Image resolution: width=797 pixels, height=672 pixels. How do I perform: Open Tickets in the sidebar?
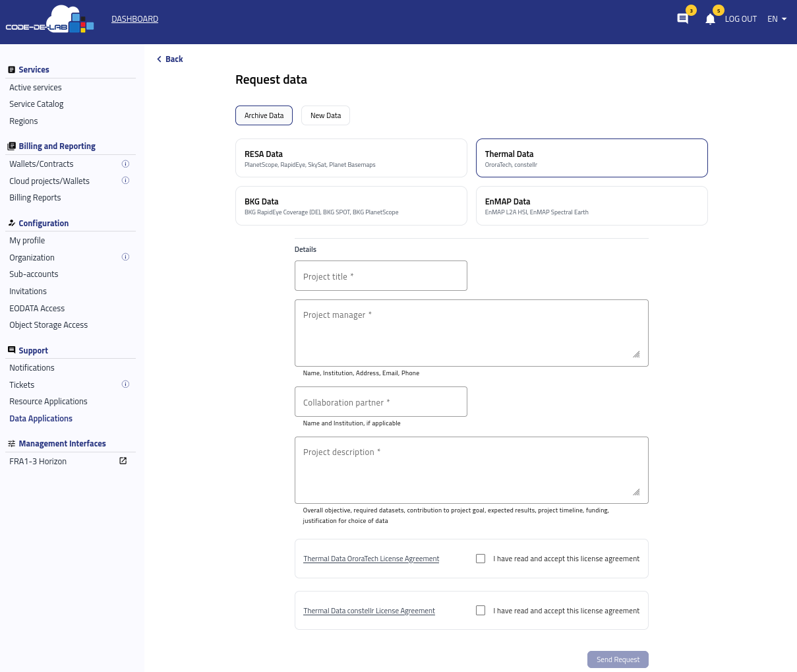coord(22,385)
